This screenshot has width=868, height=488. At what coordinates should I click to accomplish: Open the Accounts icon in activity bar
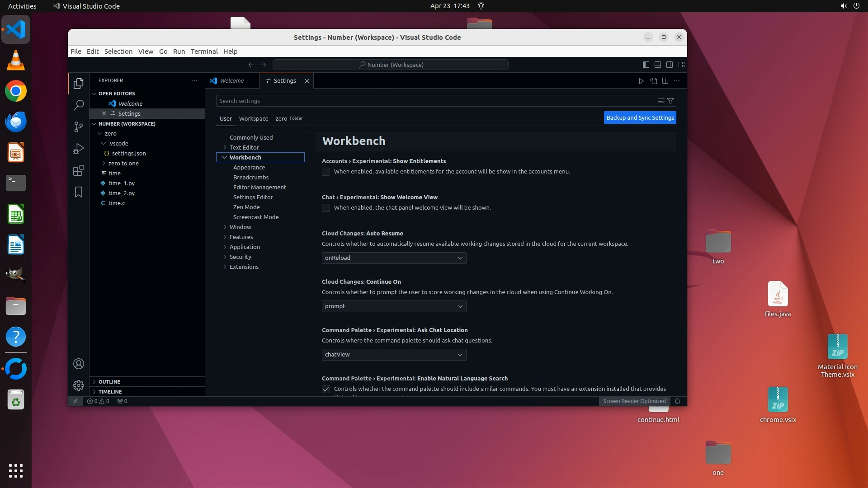pyautogui.click(x=79, y=364)
